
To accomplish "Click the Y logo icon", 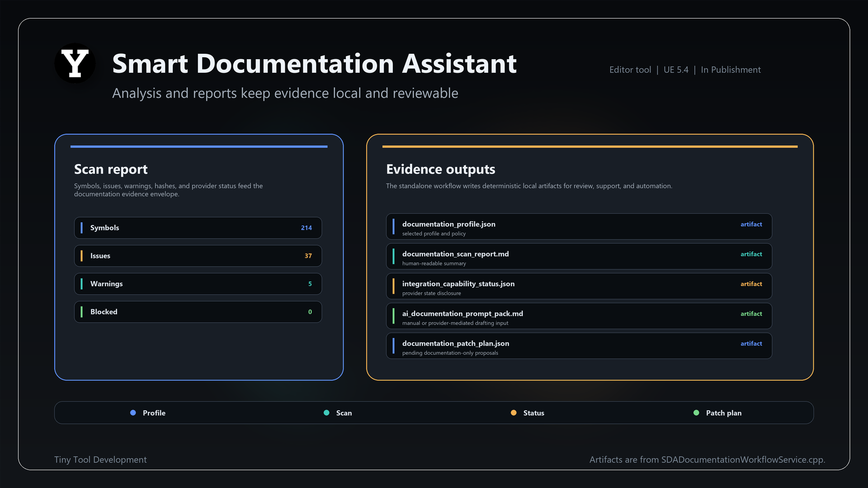I will click(75, 63).
